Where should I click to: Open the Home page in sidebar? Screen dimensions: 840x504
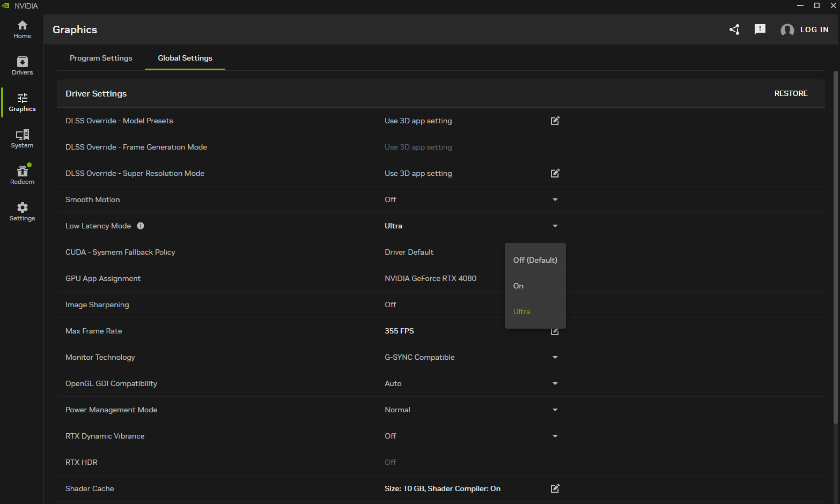tap(22, 29)
